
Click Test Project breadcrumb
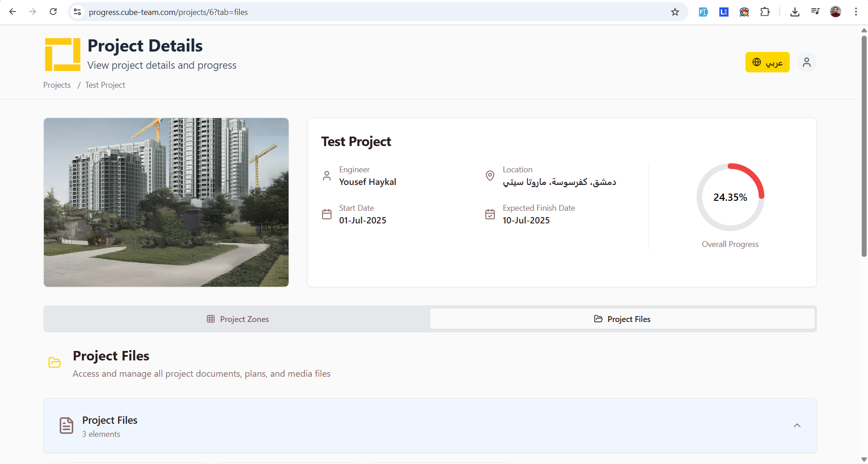[x=105, y=85]
